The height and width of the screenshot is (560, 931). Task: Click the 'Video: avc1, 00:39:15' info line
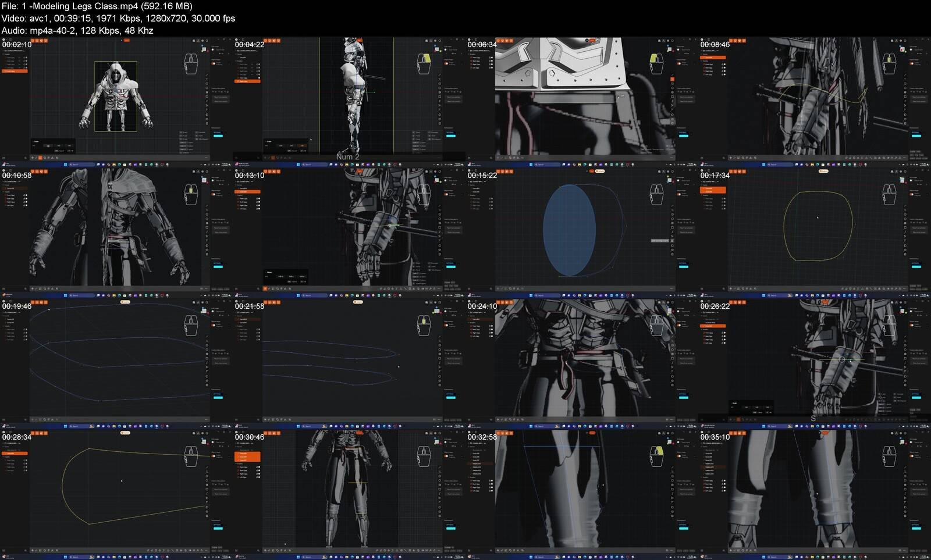(x=118, y=18)
